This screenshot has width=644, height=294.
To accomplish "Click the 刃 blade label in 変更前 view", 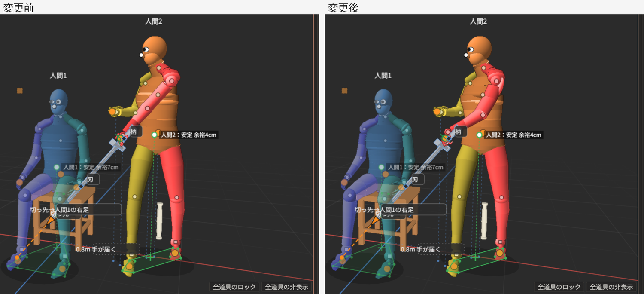I will tap(91, 179).
